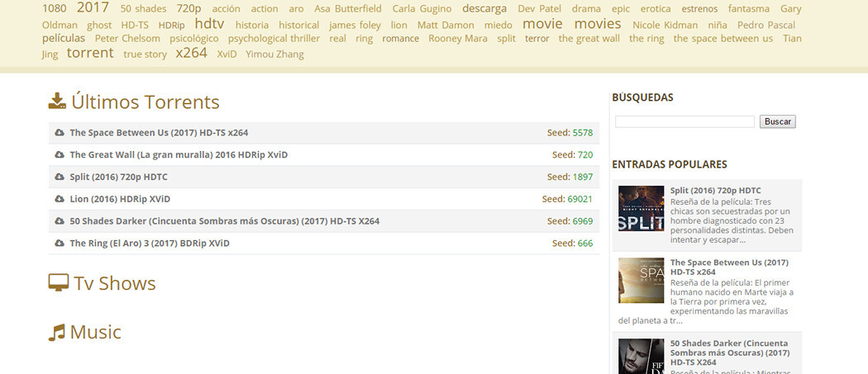Open the Split (2016) 720p HDTC torrent link
This screenshot has width=868, height=374.
(120, 177)
